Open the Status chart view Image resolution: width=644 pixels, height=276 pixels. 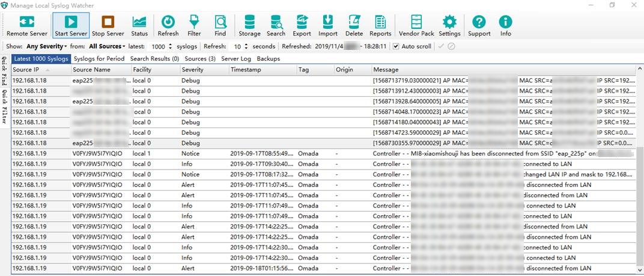pyautogui.click(x=139, y=25)
